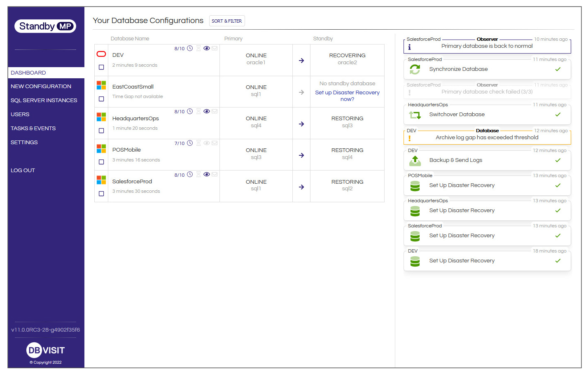This screenshot has height=379, width=588.
Task: Select the EastCoastSmall row checkbox
Action: click(101, 99)
